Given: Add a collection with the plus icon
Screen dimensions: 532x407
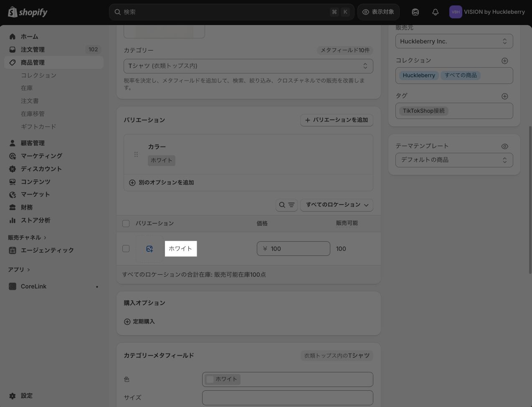Looking at the screenshot, I should (x=504, y=61).
